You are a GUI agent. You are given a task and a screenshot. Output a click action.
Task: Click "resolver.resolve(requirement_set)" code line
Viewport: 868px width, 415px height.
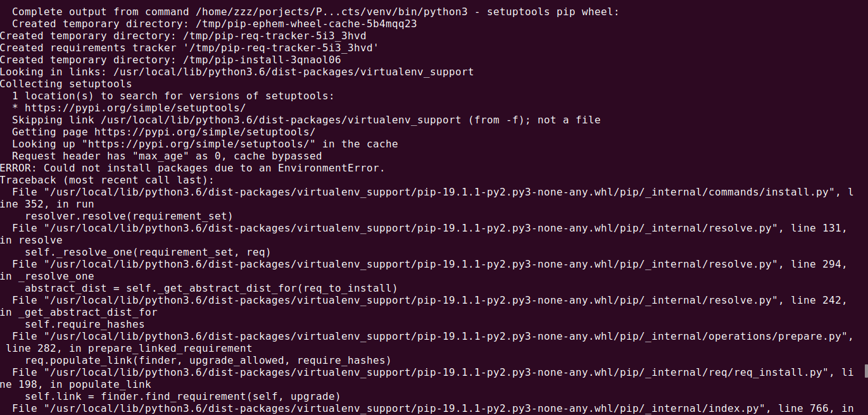click(x=129, y=216)
